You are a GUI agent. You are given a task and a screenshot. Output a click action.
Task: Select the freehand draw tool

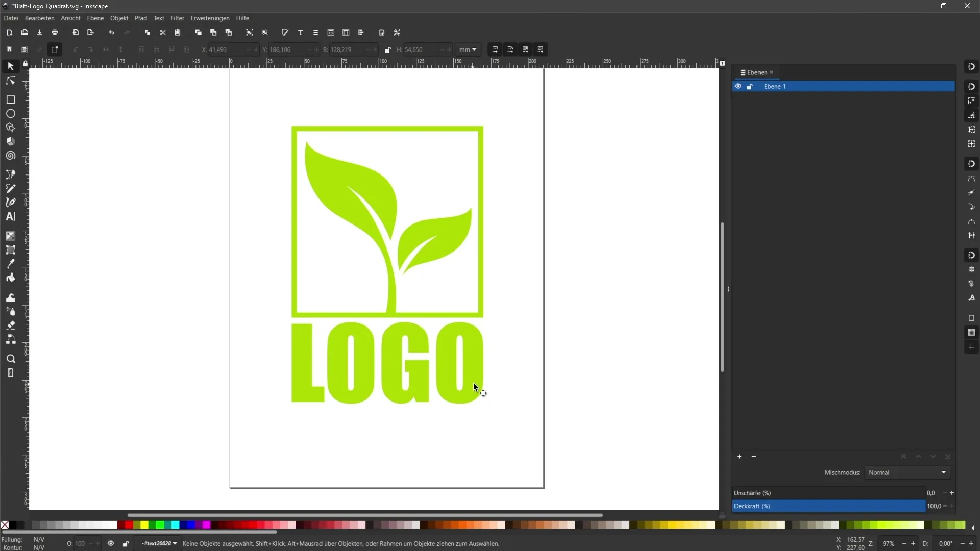coord(10,188)
